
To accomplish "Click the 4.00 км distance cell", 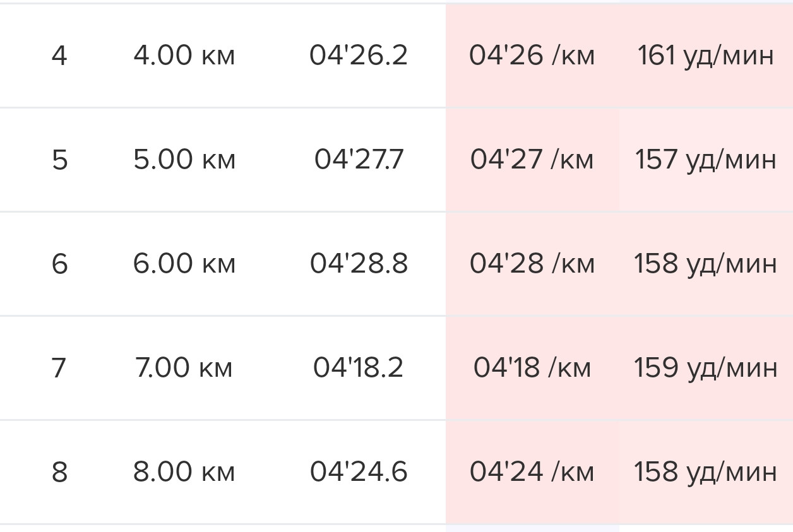I will point(184,56).
